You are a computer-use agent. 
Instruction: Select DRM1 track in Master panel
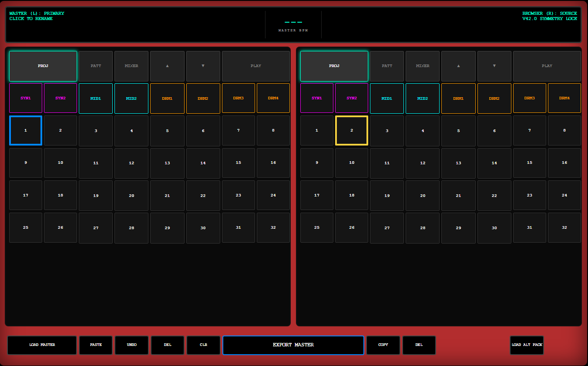167,98
